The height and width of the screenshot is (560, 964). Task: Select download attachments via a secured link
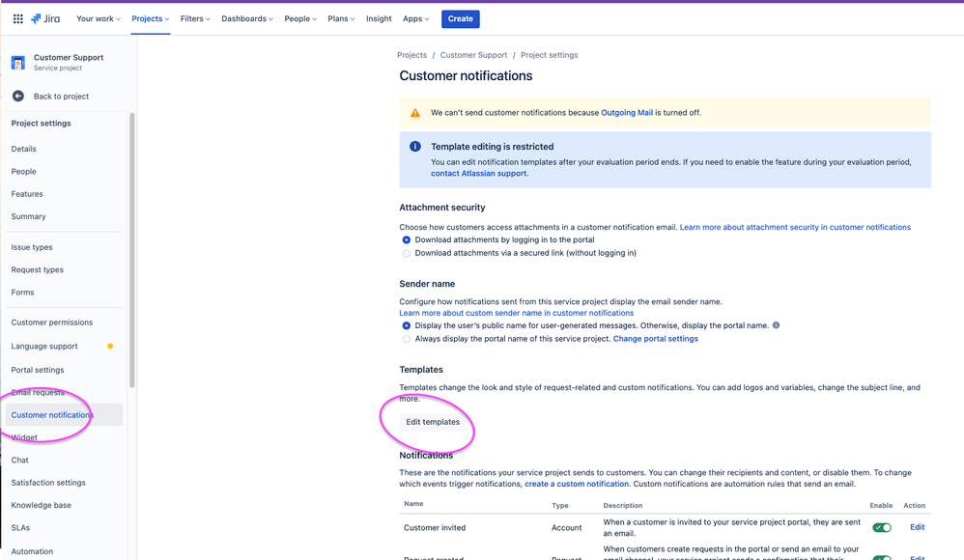(407, 252)
